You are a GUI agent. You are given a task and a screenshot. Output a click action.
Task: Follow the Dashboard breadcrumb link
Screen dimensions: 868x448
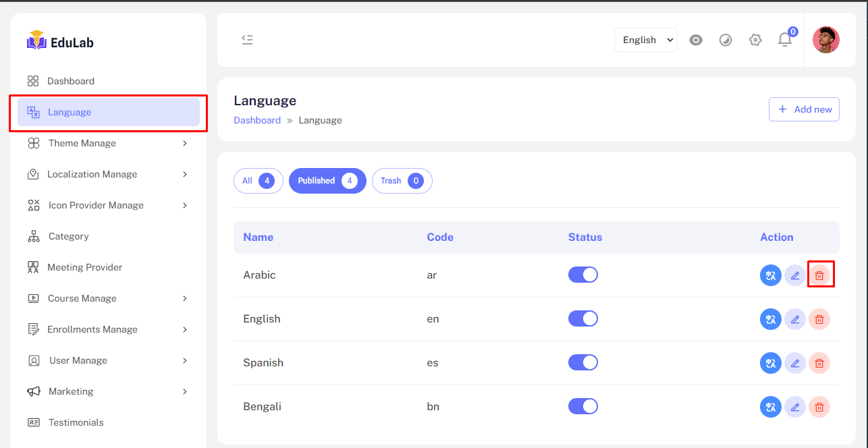(257, 120)
